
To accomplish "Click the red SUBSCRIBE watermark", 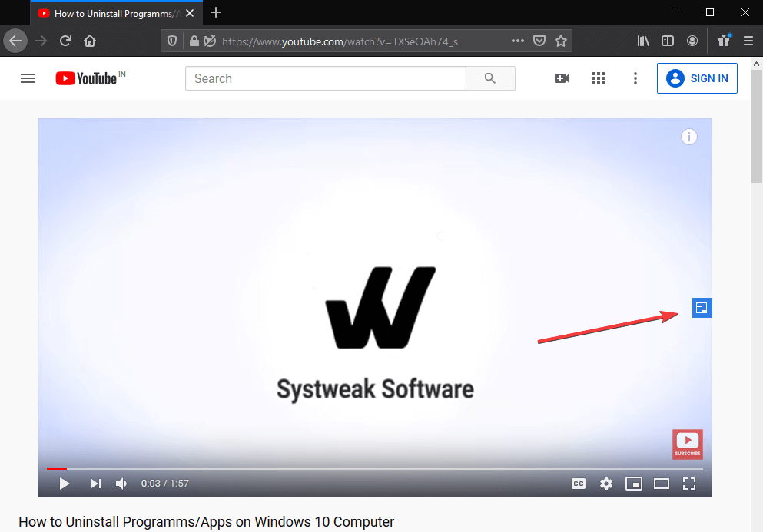I will pyautogui.click(x=687, y=444).
